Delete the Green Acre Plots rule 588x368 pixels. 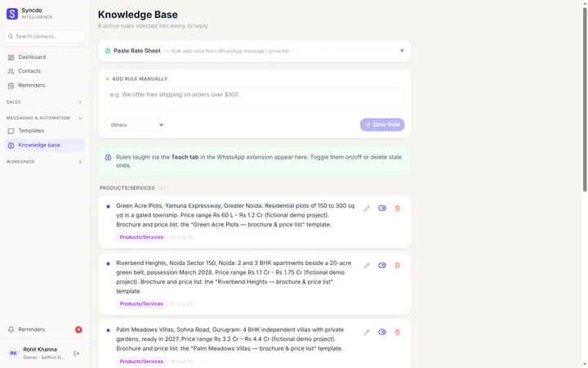pyautogui.click(x=398, y=209)
